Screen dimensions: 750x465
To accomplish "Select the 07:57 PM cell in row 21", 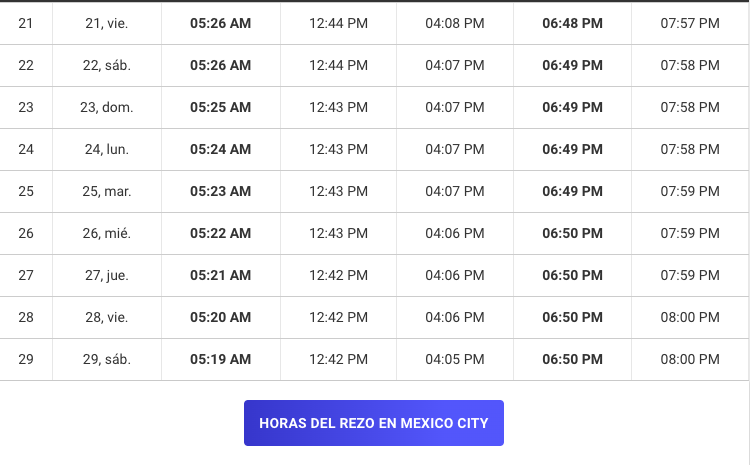I will coord(690,23).
